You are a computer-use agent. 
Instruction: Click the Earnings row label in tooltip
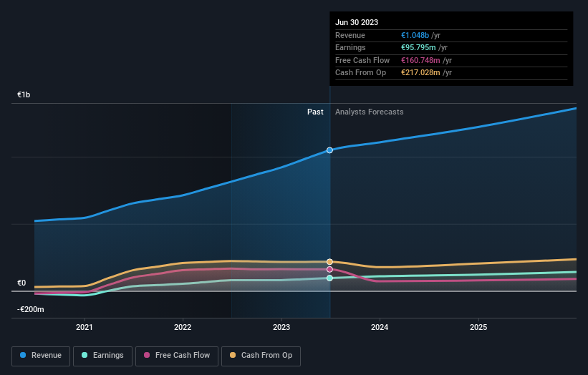(x=350, y=47)
